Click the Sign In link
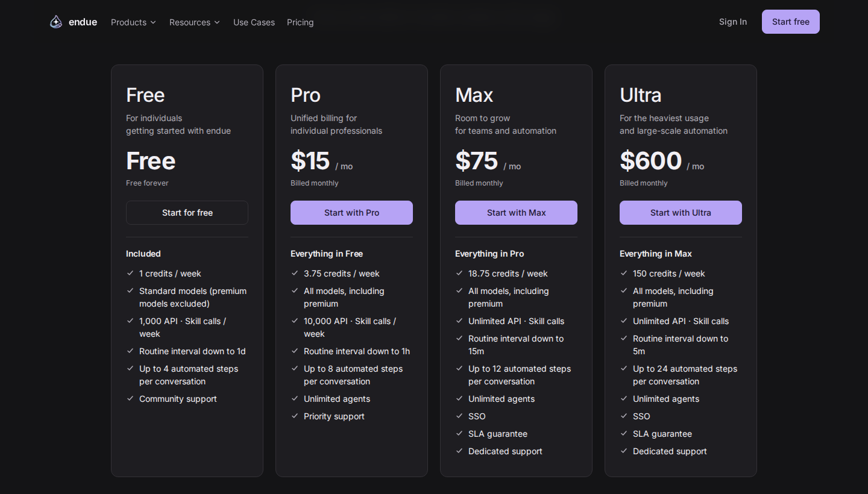868x494 pixels. coord(733,22)
